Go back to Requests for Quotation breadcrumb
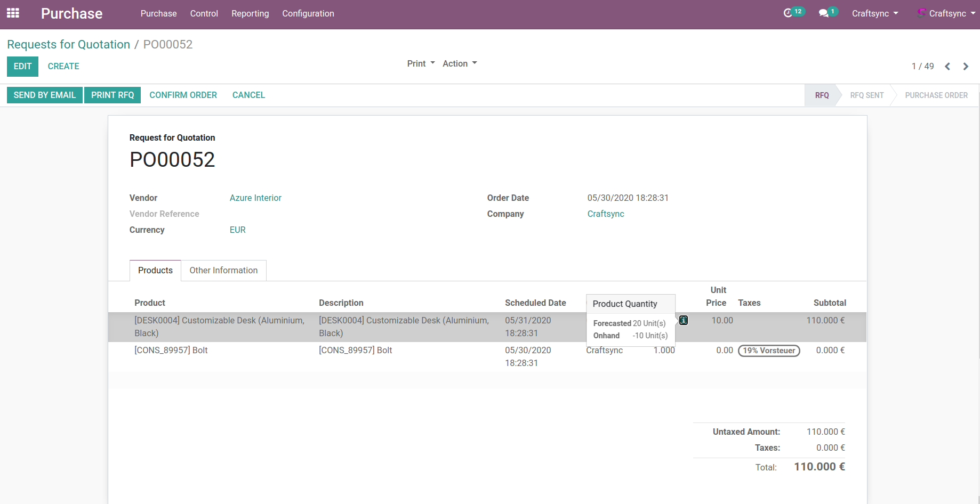980x504 pixels. click(x=68, y=44)
